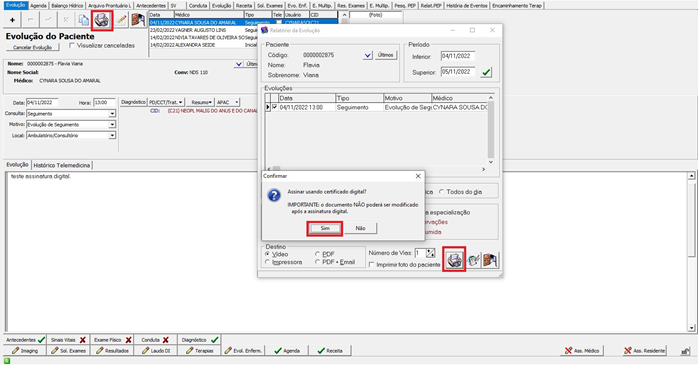Click the blue question mark icon in Confirmar
Image resolution: width=698 pixels, height=373 pixels.
(x=274, y=195)
